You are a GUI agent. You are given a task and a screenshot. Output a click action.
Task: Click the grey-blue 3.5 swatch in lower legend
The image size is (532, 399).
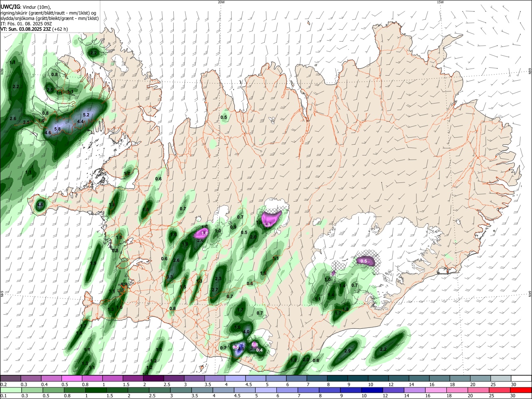point(202,390)
